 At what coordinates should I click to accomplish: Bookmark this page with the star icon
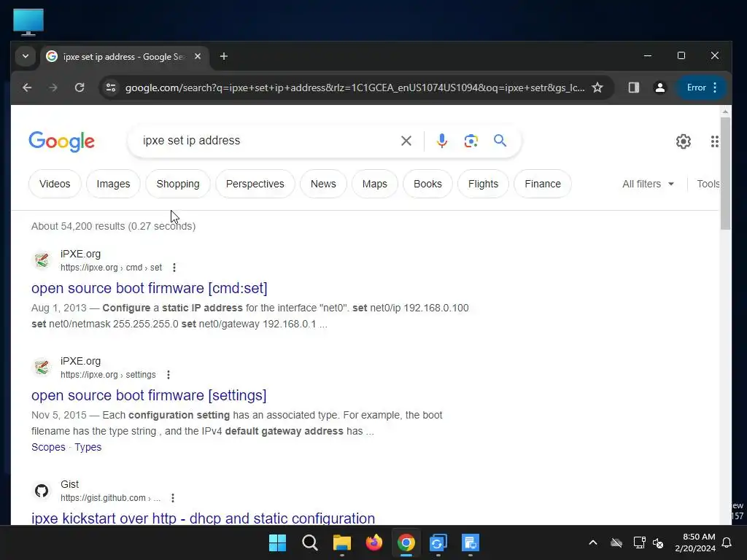coord(597,87)
